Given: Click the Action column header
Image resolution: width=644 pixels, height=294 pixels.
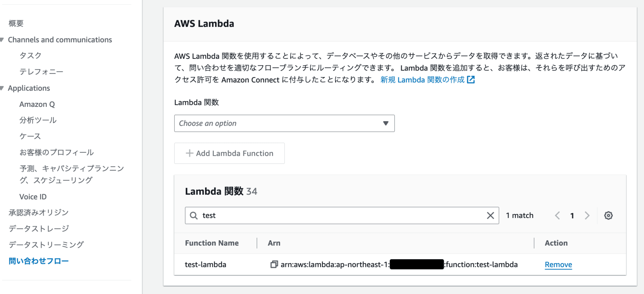Looking at the screenshot, I should (x=556, y=243).
